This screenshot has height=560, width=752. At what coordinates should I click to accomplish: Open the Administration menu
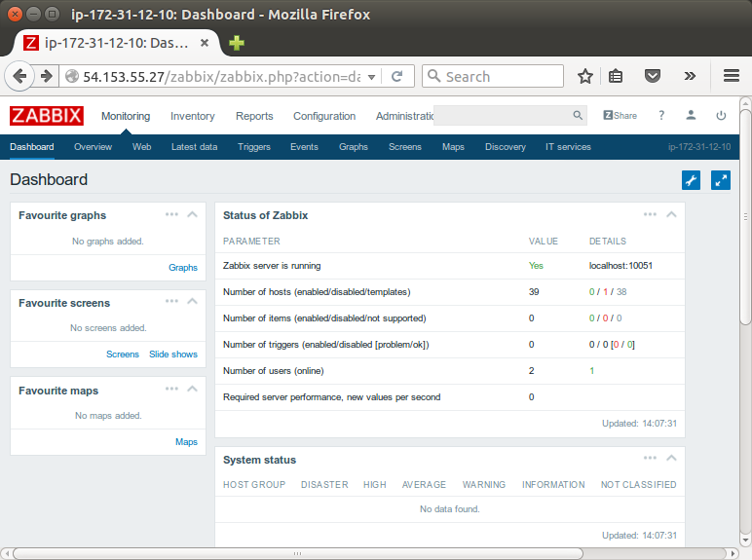(x=405, y=116)
